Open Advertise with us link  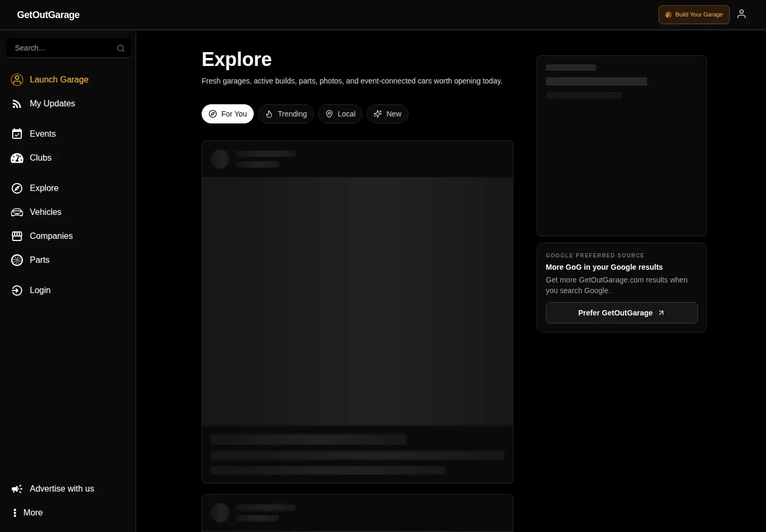62,489
